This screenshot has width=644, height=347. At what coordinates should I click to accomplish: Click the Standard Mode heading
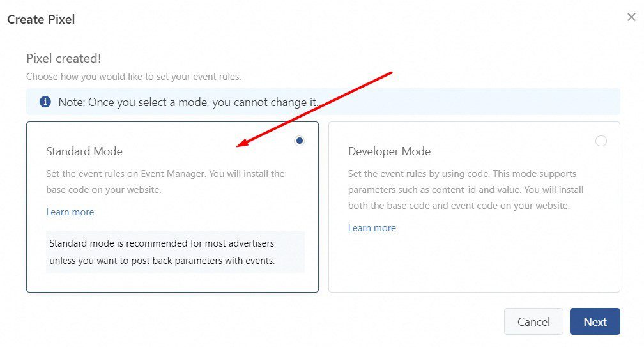pos(84,151)
